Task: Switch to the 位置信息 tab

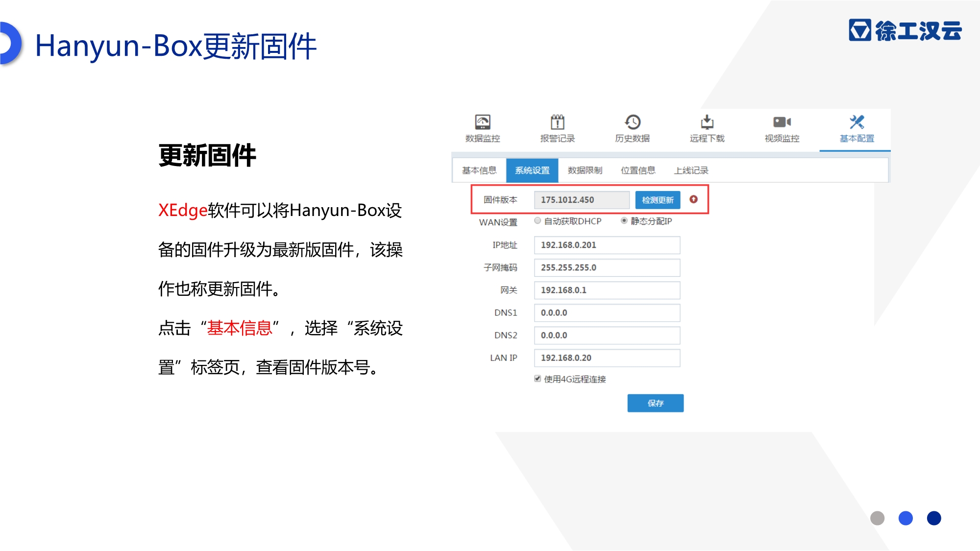Action: [638, 170]
